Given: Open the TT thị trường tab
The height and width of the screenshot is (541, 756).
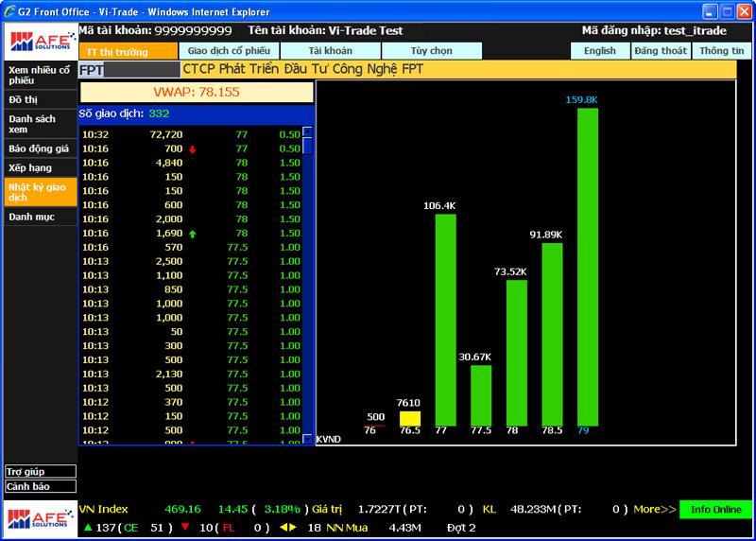Looking at the screenshot, I should 129,51.
